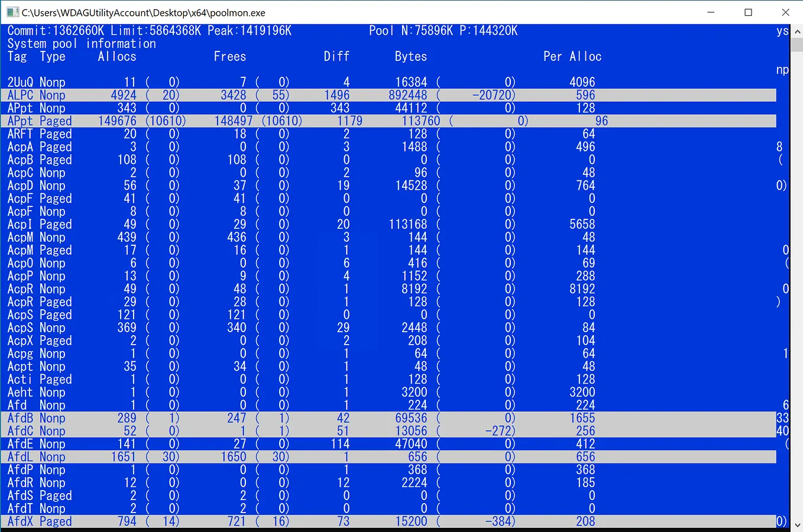
Task: Click the Type column header
Action: (52, 56)
